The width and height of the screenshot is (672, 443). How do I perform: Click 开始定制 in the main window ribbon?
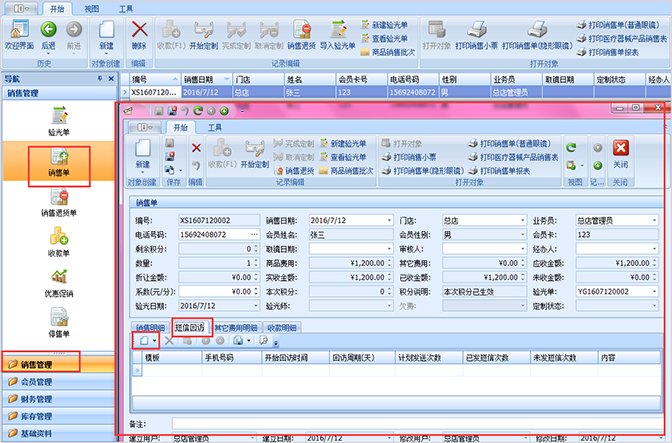tap(204, 35)
